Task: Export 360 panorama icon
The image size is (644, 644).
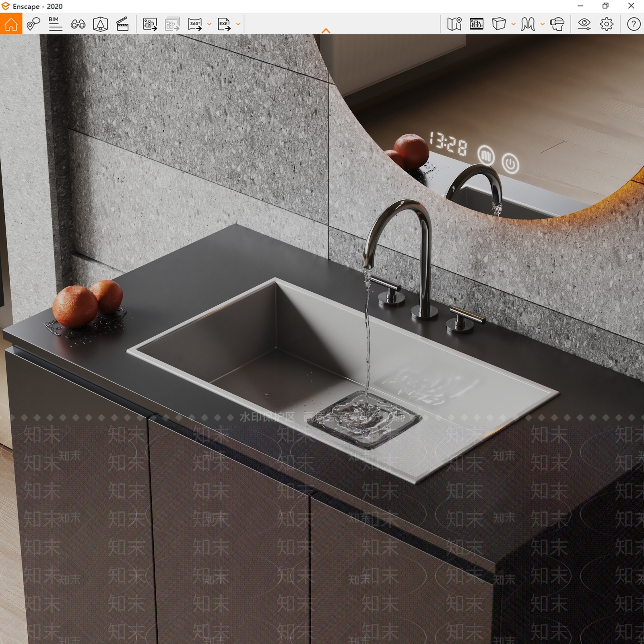Action: pos(195,24)
